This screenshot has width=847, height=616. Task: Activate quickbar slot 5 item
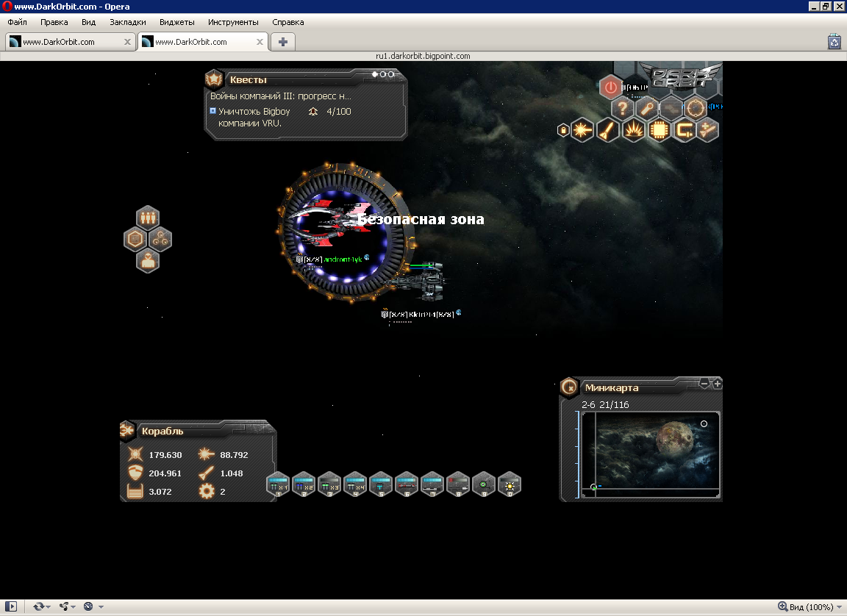pyautogui.click(x=381, y=484)
